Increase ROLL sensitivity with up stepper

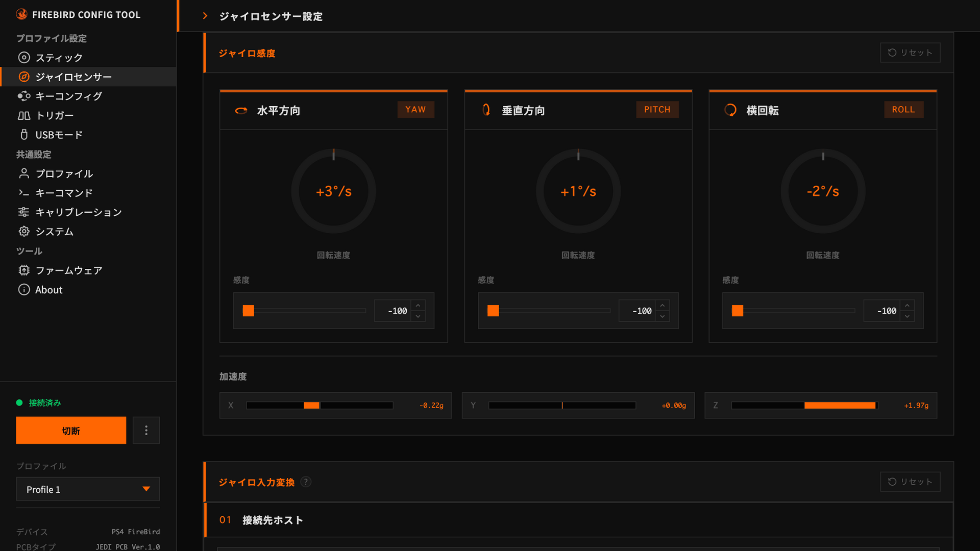[x=907, y=305]
